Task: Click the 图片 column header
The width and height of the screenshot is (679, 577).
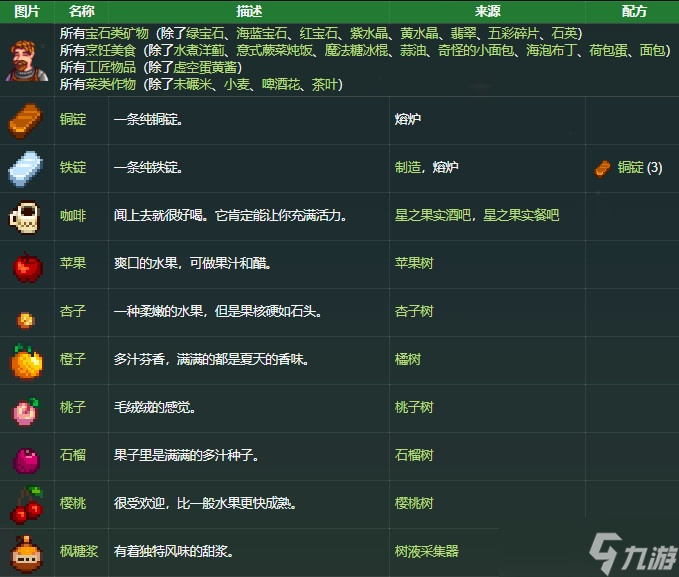Action: click(x=27, y=11)
